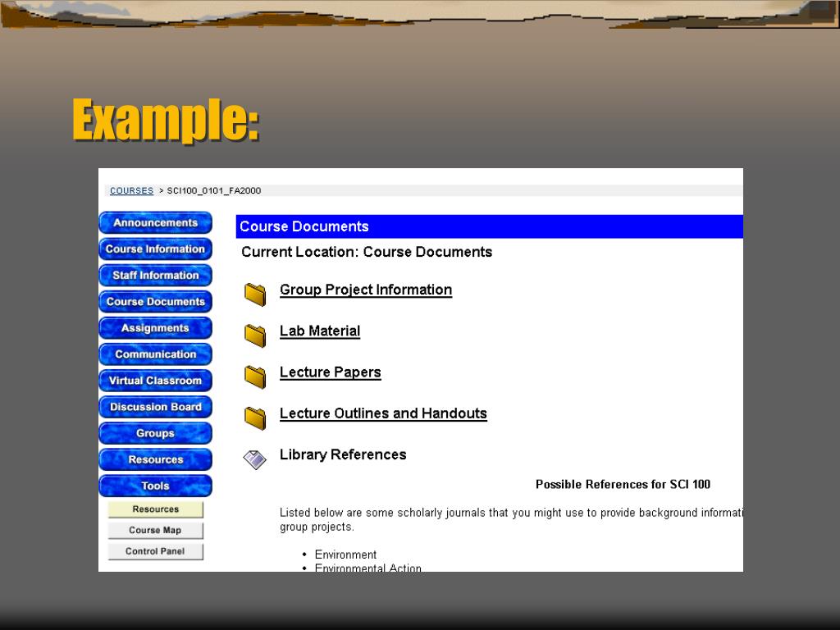Click the Course Documents blue header

[x=489, y=226]
